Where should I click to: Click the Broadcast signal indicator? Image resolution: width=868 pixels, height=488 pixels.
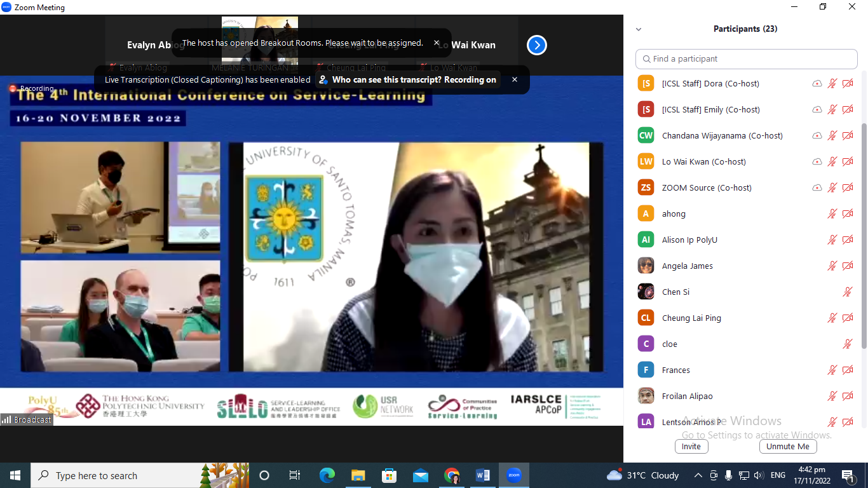point(26,419)
